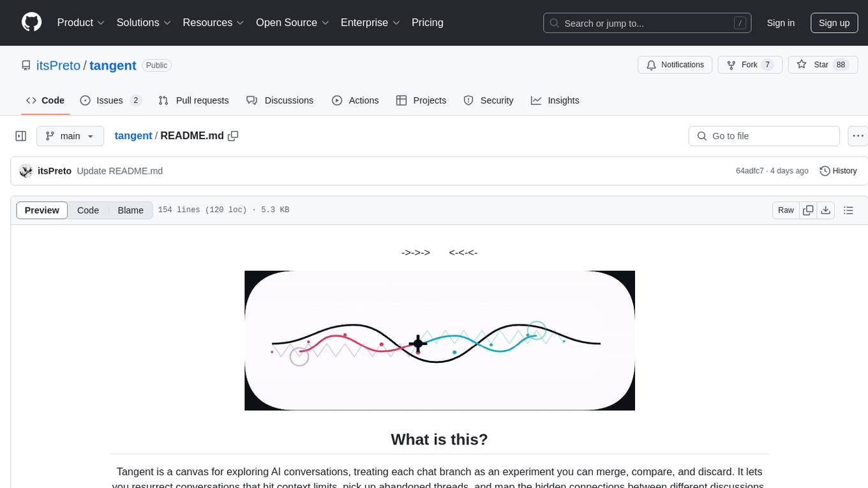Download the raw file

point(825,210)
